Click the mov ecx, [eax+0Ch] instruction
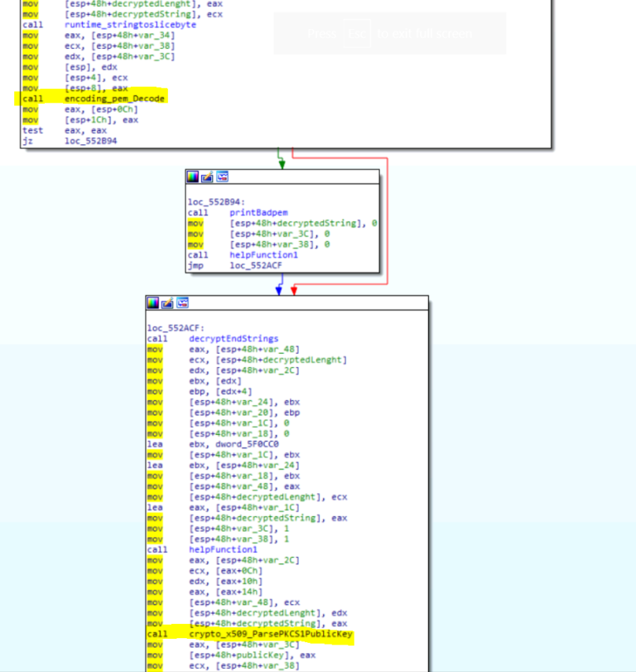 pos(205,571)
